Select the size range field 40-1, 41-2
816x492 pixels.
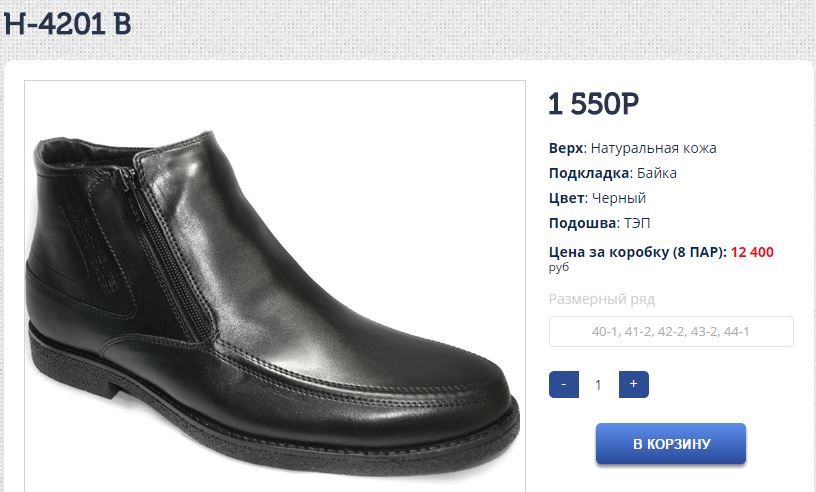pyautogui.click(x=671, y=331)
